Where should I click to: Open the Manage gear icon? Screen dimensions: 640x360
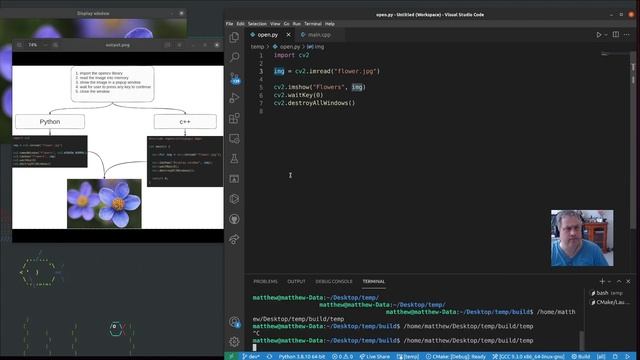[234, 342]
